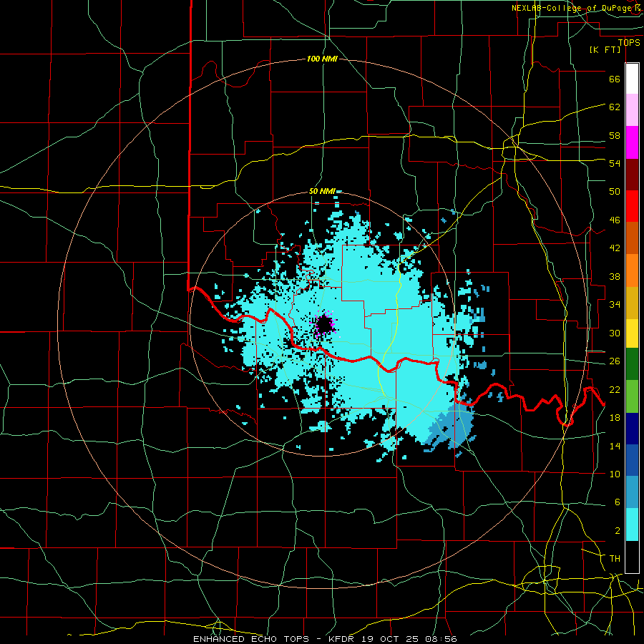Click the legend value 38

(615, 276)
